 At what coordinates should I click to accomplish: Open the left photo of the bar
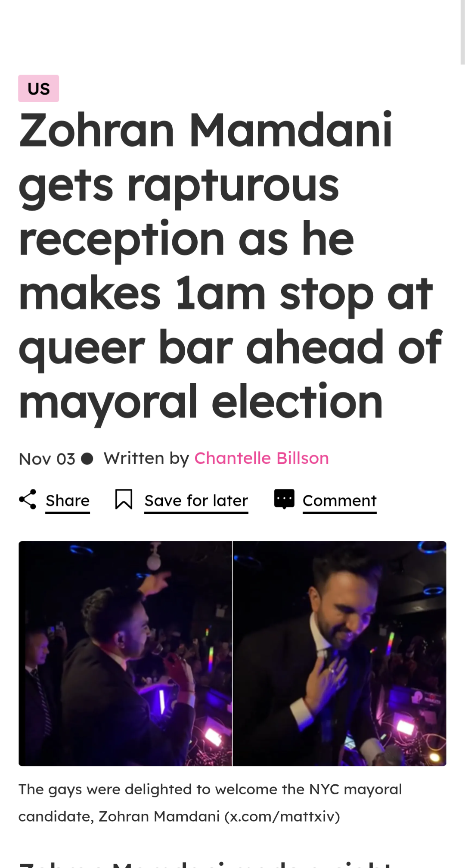click(125, 653)
